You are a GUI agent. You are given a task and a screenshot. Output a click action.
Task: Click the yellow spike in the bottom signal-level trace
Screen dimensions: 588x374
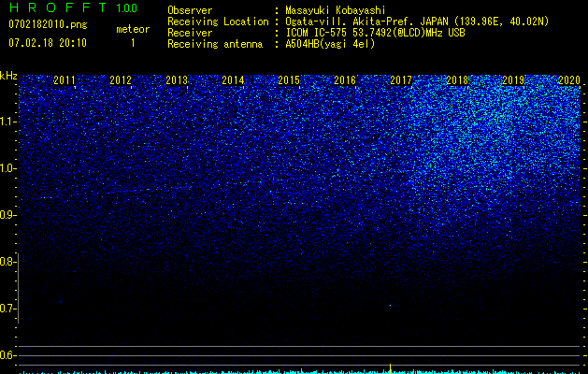pos(390,367)
